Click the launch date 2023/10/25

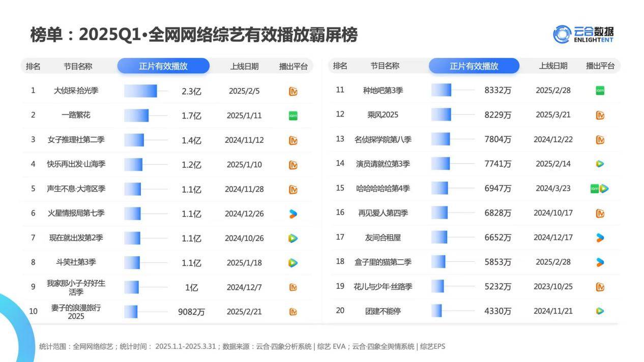[553, 286]
